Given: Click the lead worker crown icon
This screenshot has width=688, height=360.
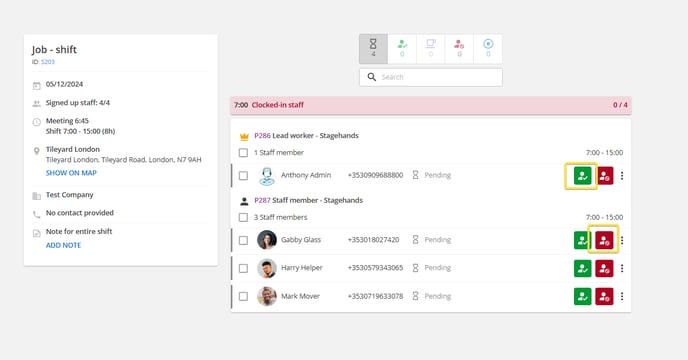Looking at the screenshot, I should tap(244, 137).
